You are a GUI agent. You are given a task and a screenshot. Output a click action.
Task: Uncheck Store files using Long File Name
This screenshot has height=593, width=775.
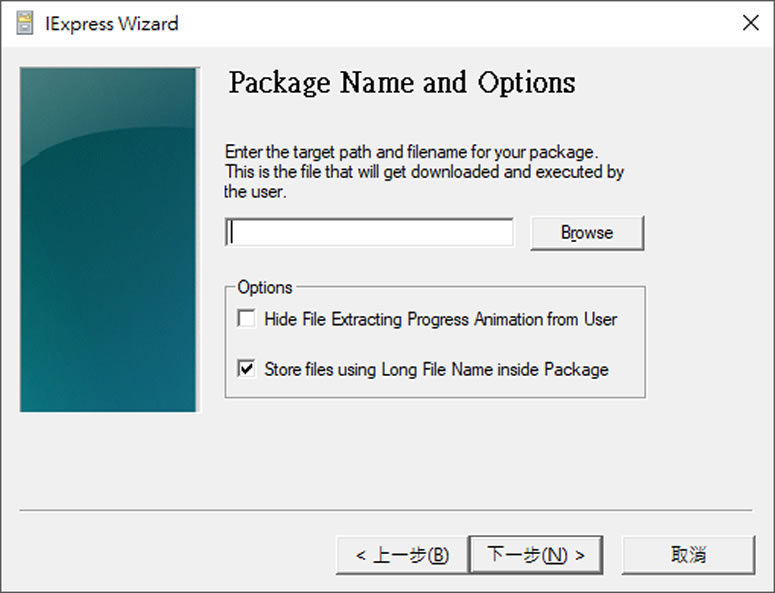tap(246, 369)
